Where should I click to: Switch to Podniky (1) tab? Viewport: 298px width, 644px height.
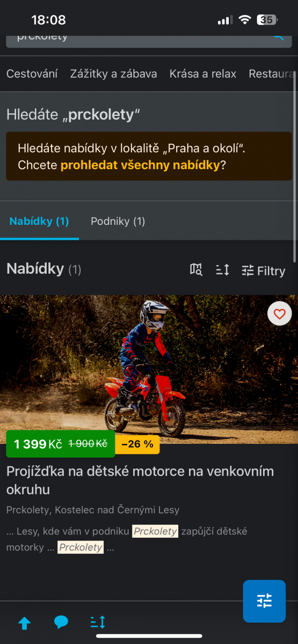point(118,221)
